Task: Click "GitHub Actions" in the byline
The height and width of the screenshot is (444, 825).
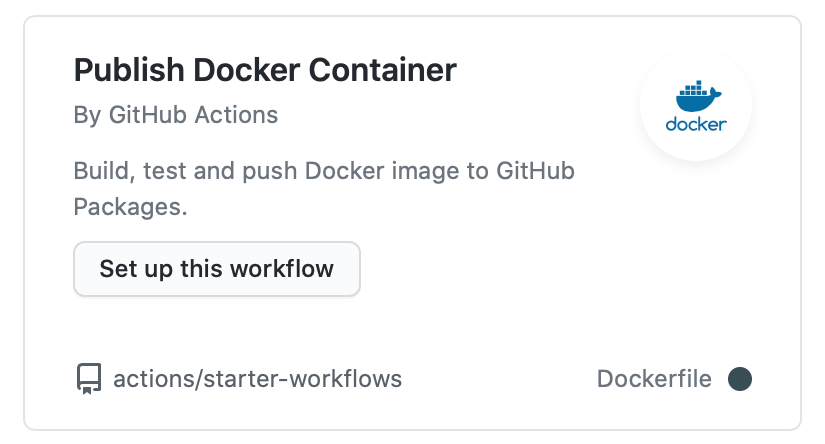Action: tap(193, 115)
